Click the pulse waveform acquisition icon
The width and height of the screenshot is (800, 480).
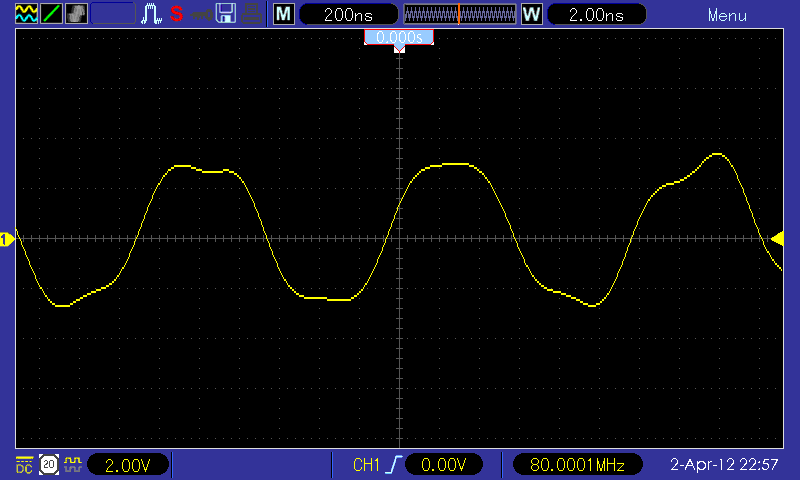click(x=151, y=14)
